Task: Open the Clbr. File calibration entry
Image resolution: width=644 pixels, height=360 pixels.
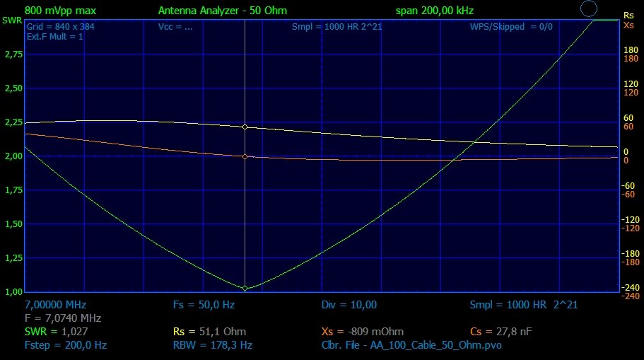Action: [x=411, y=345]
